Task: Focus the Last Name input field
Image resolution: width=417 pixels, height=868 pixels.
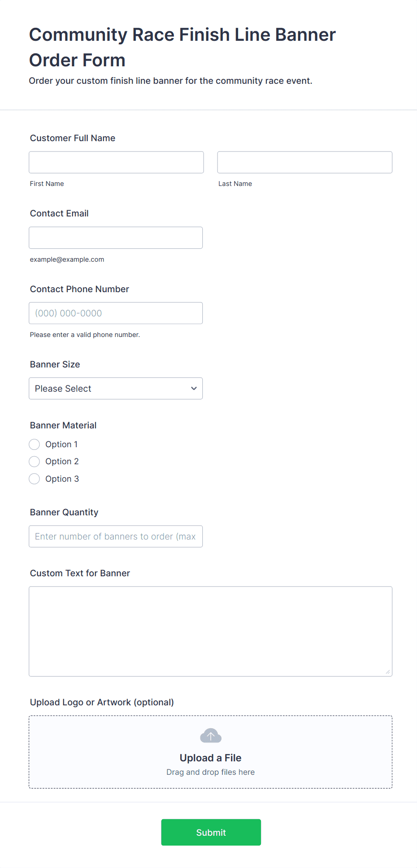Action: pyautogui.click(x=304, y=162)
